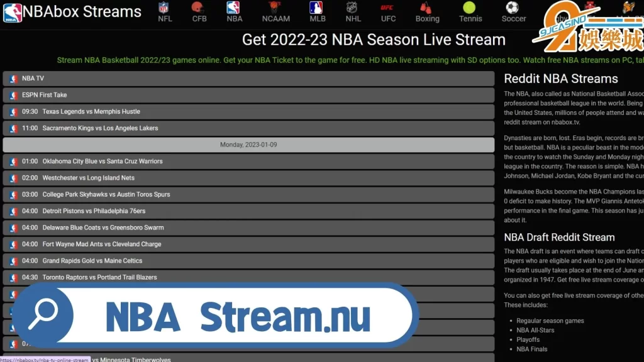Click the NBAbox Streams logo icon
The height and width of the screenshot is (362, 644).
click(x=13, y=12)
